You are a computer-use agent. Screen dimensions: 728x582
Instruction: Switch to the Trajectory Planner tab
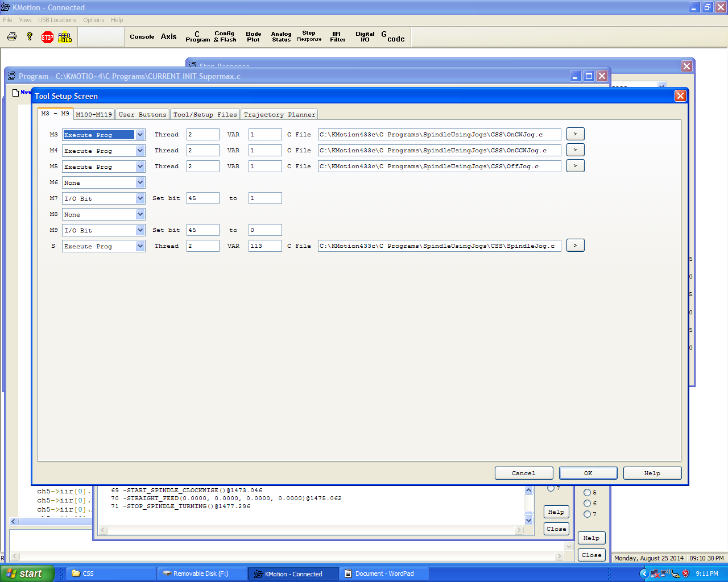[x=279, y=115]
